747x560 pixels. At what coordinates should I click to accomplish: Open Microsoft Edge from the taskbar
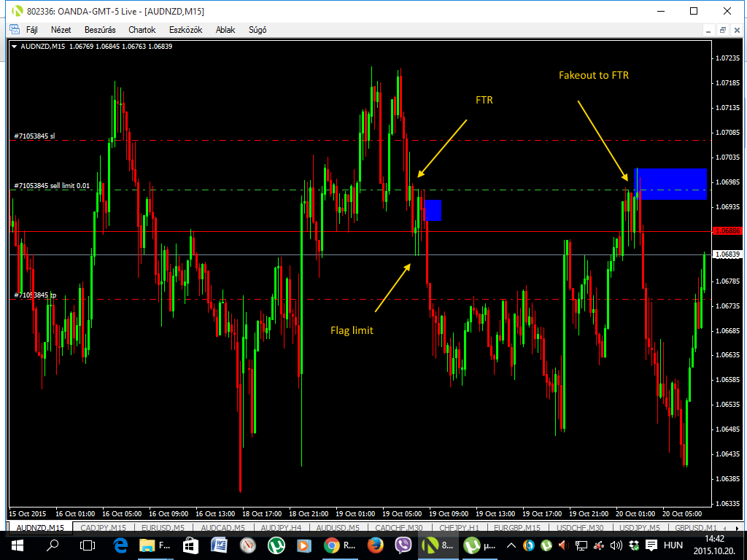(121, 545)
